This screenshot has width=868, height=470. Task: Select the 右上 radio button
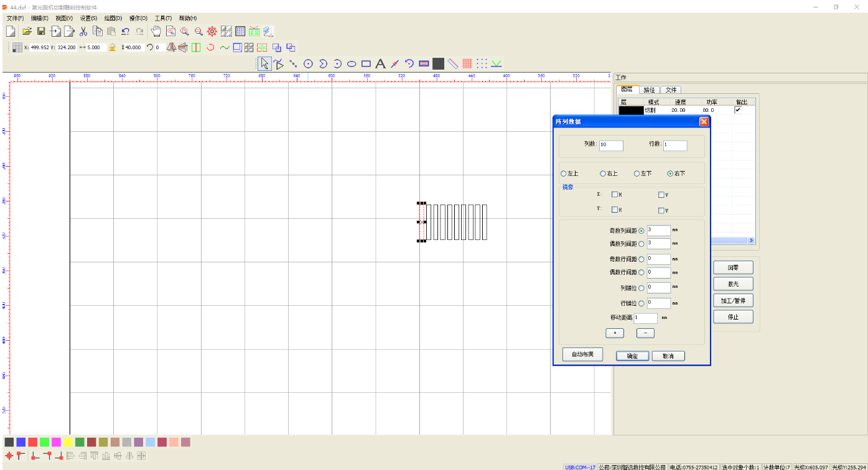pos(602,173)
